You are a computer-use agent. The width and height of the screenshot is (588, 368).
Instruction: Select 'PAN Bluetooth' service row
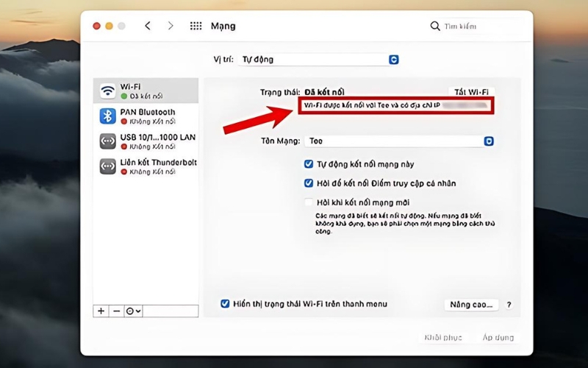146,116
